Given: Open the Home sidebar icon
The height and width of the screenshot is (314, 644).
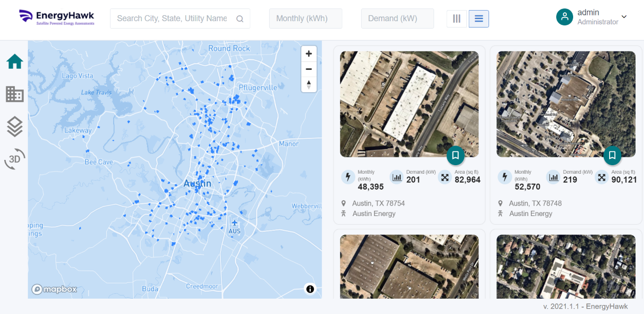Looking at the screenshot, I should pyautogui.click(x=15, y=61).
